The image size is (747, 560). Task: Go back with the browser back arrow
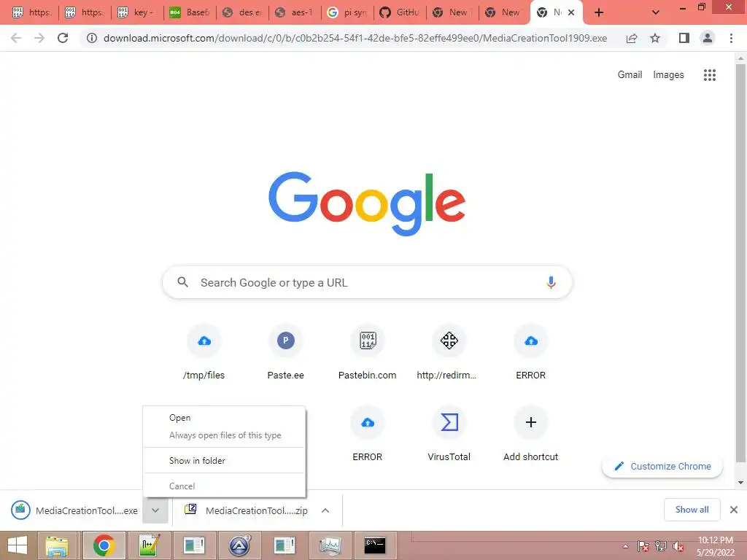pyautogui.click(x=16, y=38)
